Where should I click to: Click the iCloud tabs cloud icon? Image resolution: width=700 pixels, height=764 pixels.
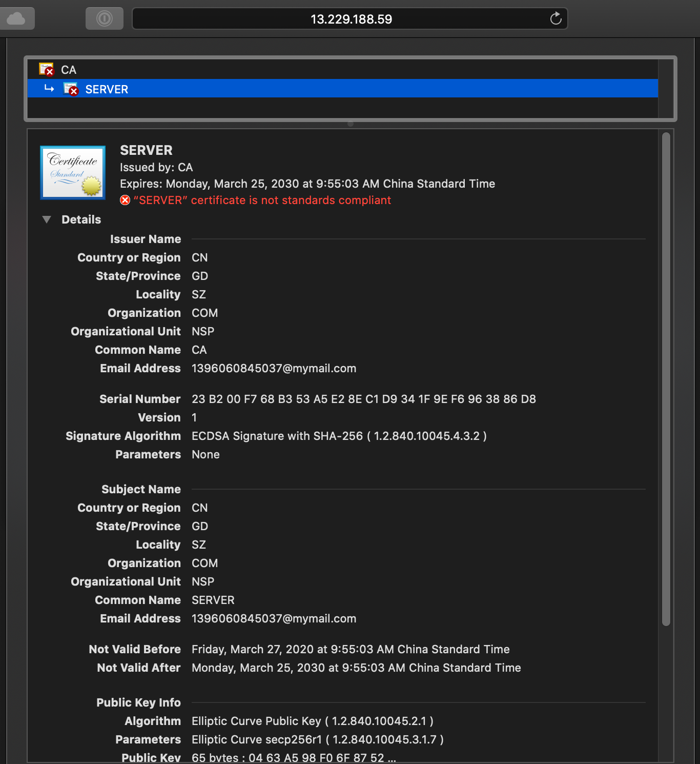16,19
